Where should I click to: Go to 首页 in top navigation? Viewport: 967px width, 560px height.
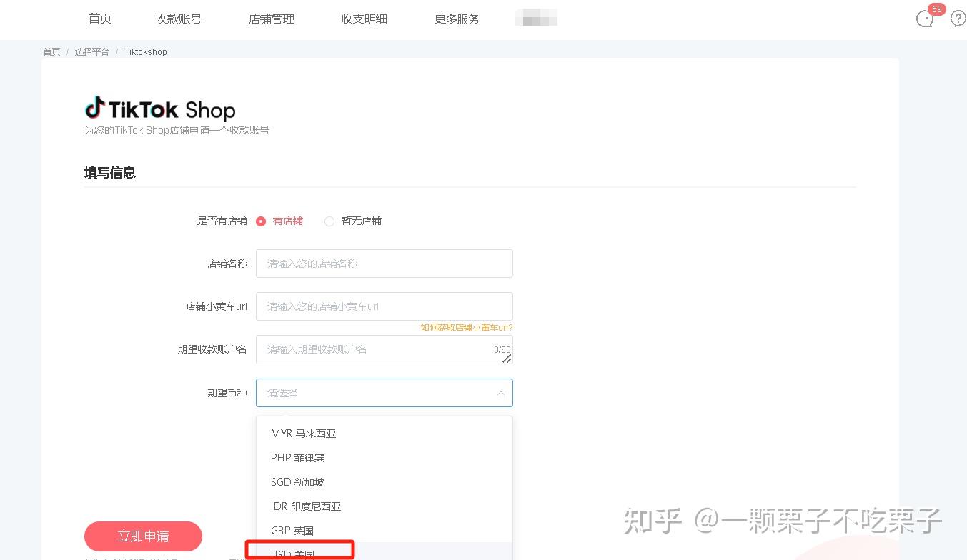pyautogui.click(x=100, y=19)
